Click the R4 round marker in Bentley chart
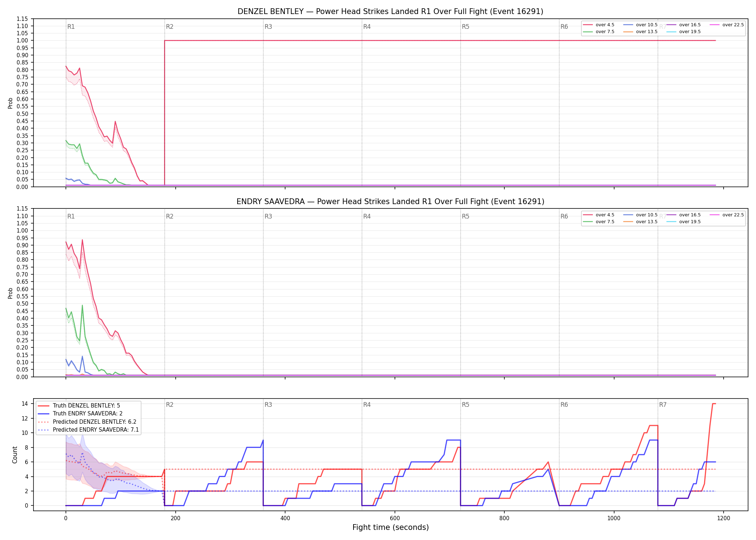The height and width of the screenshot is (540, 756). (x=367, y=27)
